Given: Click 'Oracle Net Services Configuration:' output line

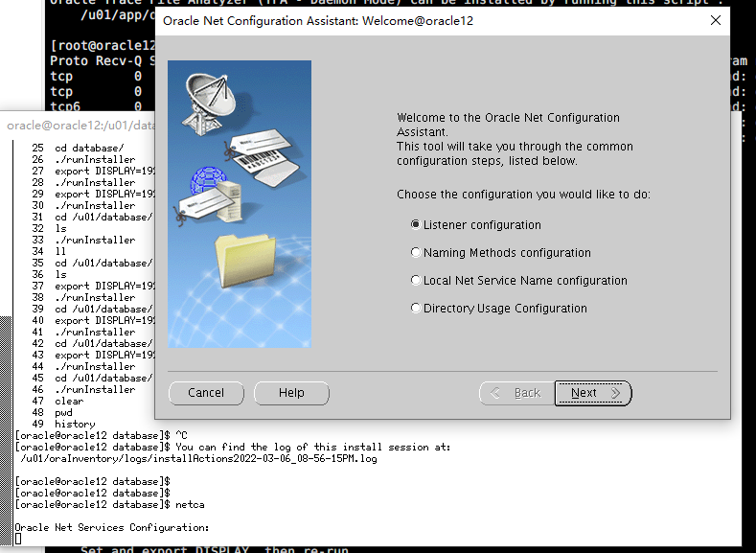Looking at the screenshot, I should tap(112, 528).
